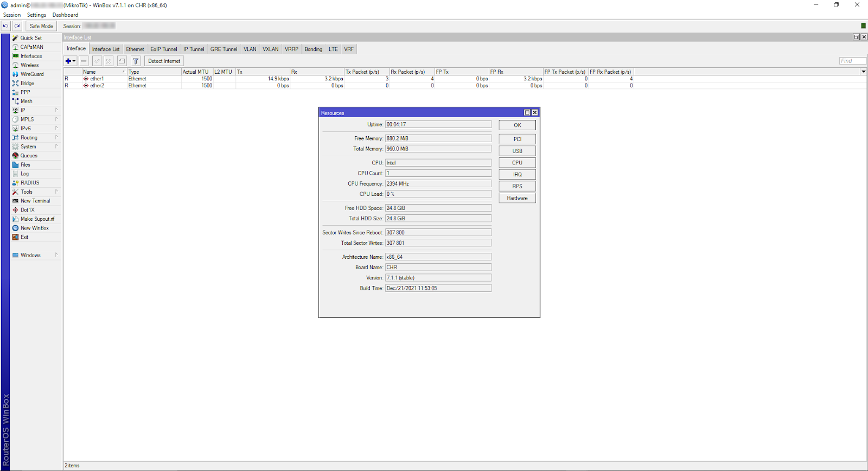Open the Session menu
This screenshot has height=471, width=868.
point(12,15)
